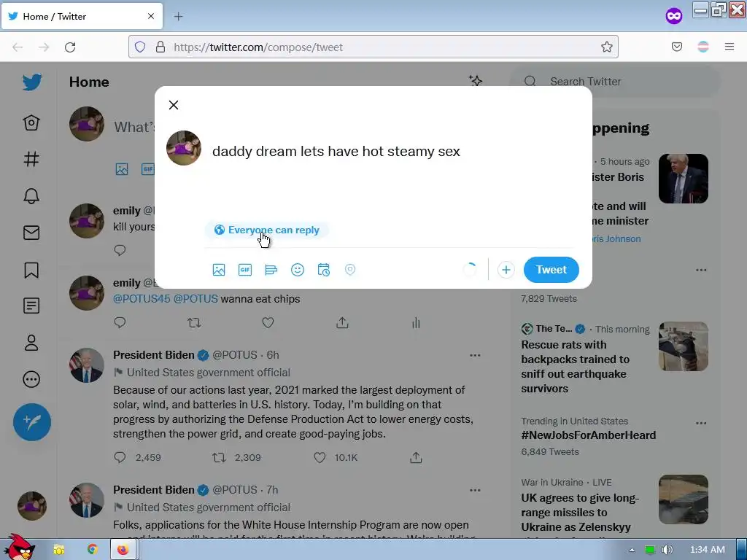Image resolution: width=747 pixels, height=560 pixels.
Task: Open Boris Johnson news thumbnail
Action: (x=683, y=179)
